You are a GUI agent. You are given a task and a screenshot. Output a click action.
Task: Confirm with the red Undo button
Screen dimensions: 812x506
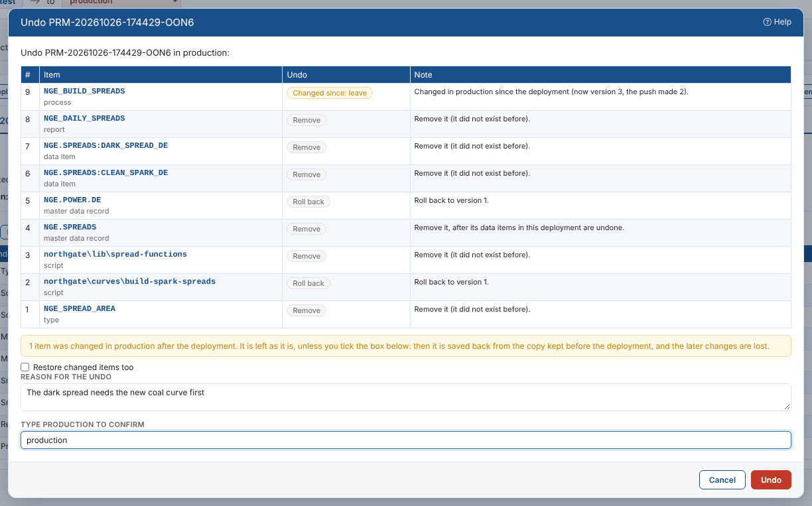(x=771, y=479)
